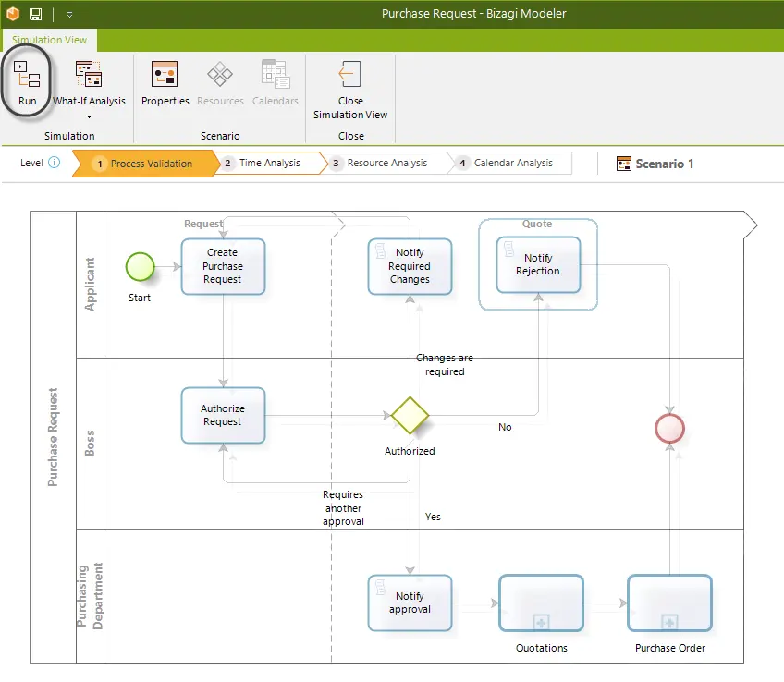The width and height of the screenshot is (784, 682).
Task: Click script icon on Notify approval
Action: click(x=380, y=587)
